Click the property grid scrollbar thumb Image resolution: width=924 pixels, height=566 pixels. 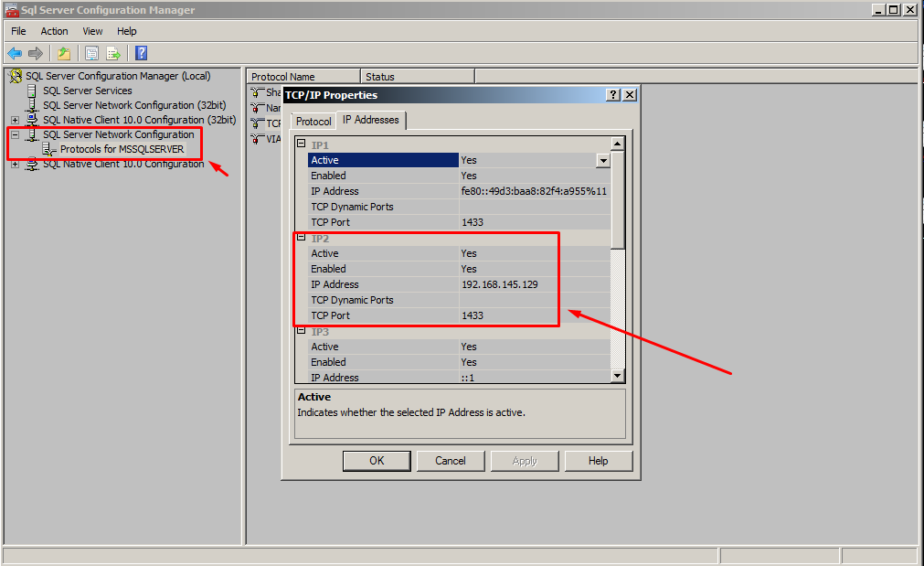tap(617, 199)
